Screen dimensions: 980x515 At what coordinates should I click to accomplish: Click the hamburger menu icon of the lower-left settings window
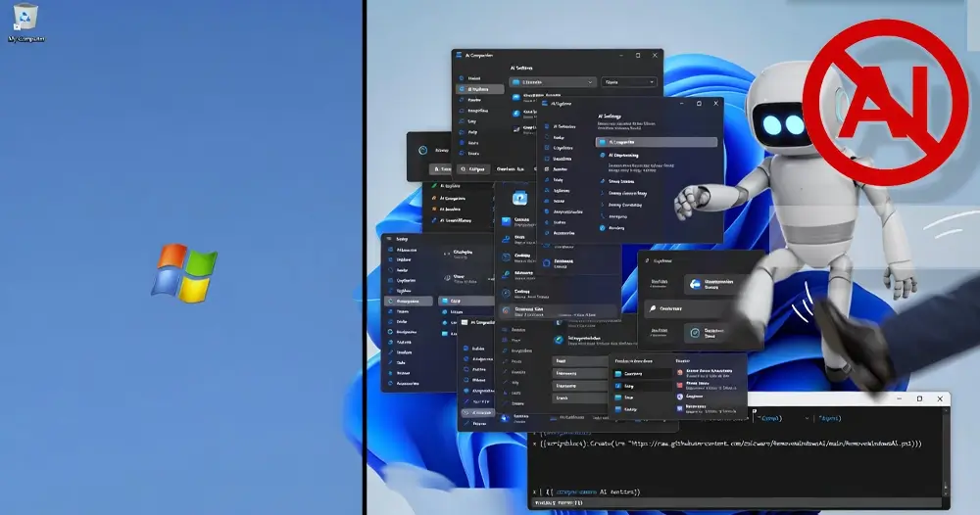390,239
